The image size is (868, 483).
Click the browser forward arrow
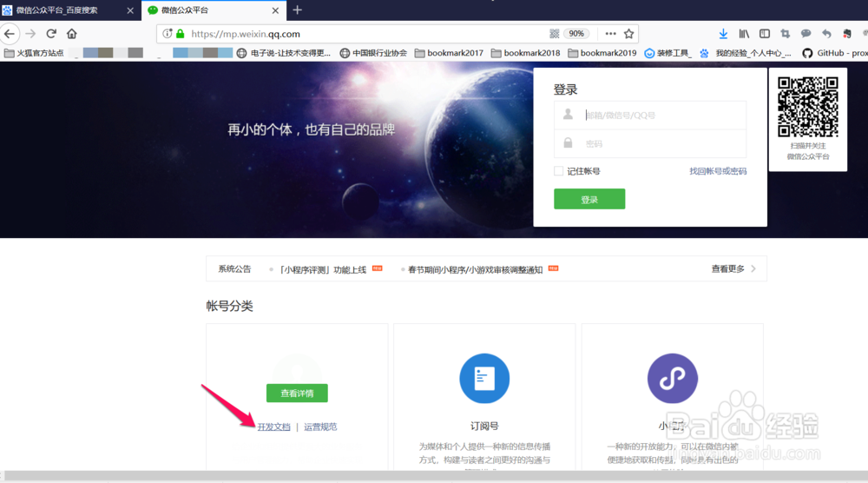click(x=30, y=34)
